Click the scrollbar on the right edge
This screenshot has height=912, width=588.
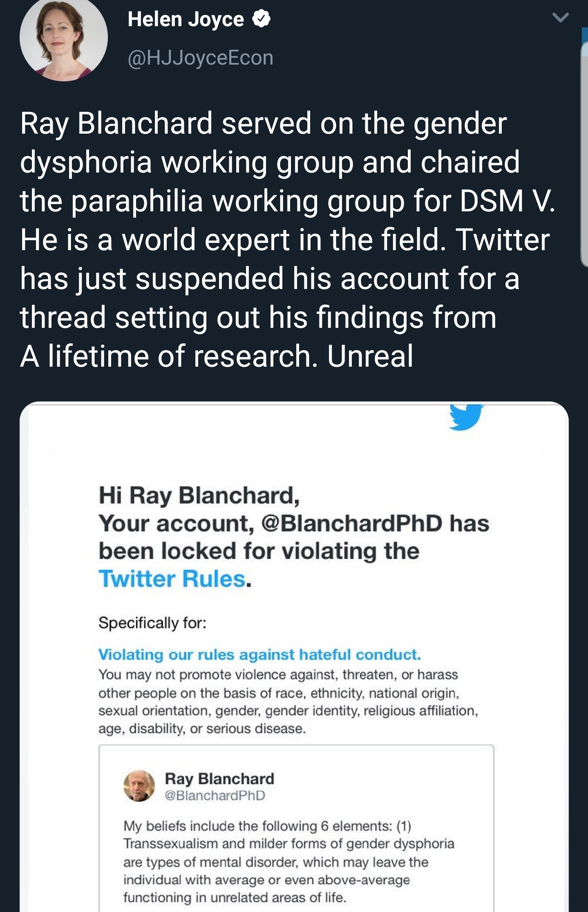coord(584,155)
